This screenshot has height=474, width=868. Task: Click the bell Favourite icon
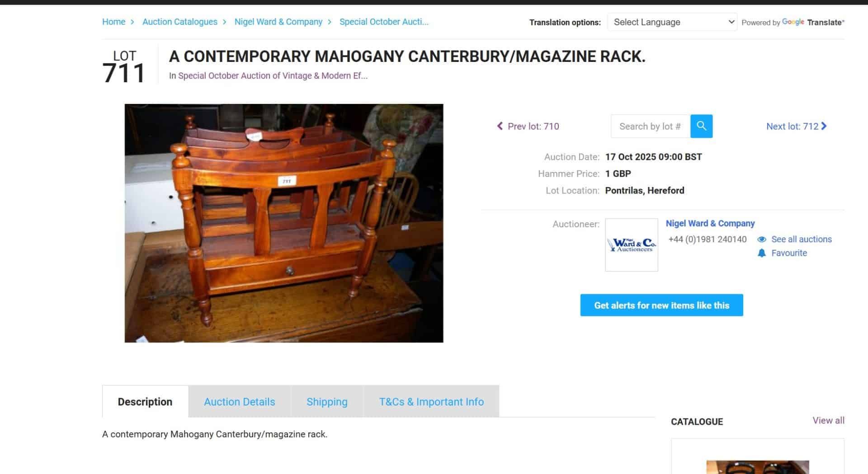coord(762,253)
